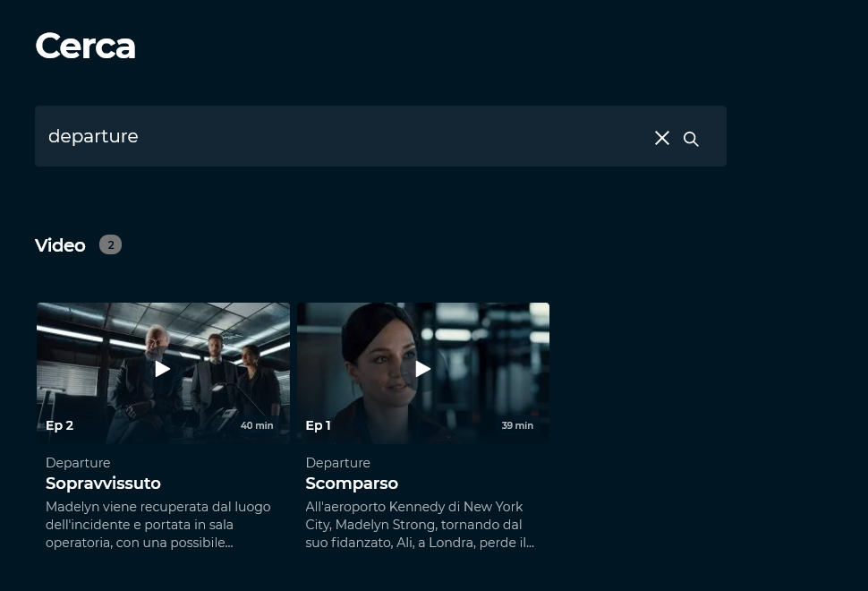Screen dimensions: 868x591
Task: Play the Ep 1 Scomparso video
Action: point(423,369)
